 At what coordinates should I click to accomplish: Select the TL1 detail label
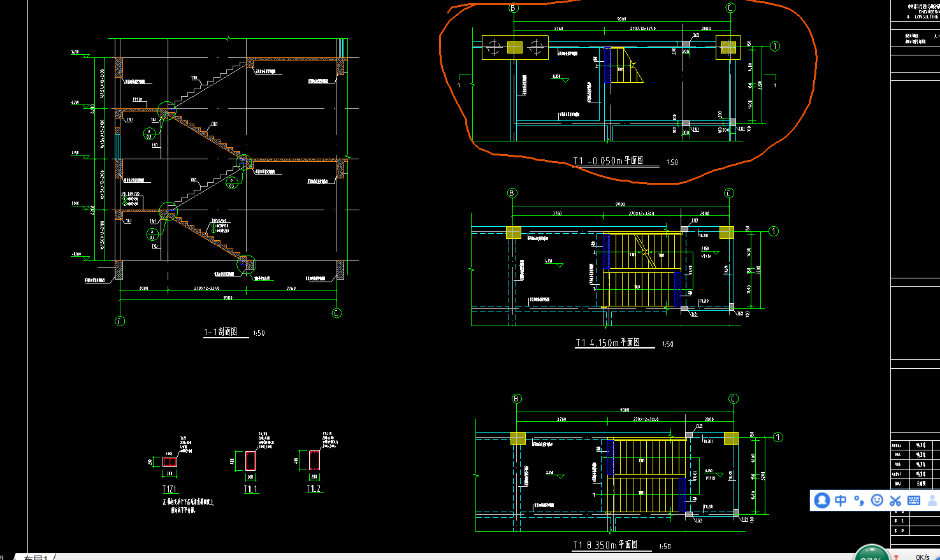click(x=250, y=489)
